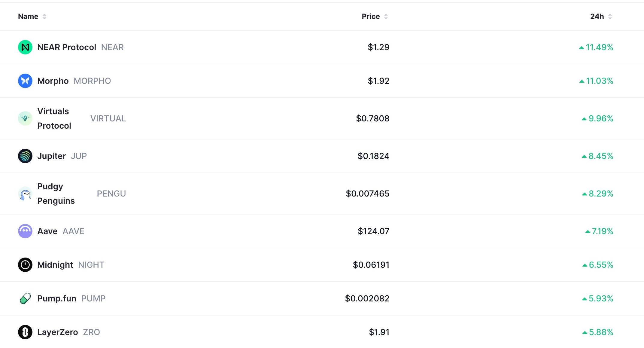644x348 pixels.
Task: Select the Virtuals Protocol logo
Action: click(x=25, y=118)
